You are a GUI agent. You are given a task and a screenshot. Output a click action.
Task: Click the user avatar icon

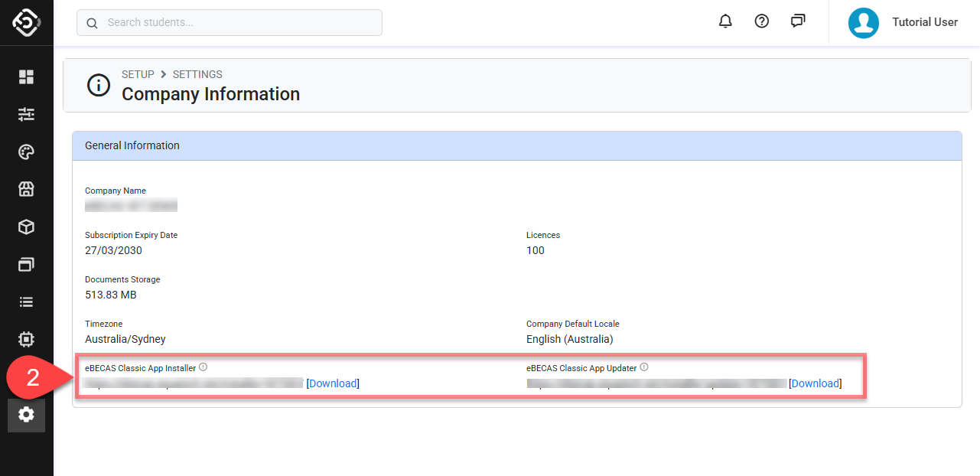pos(863,23)
